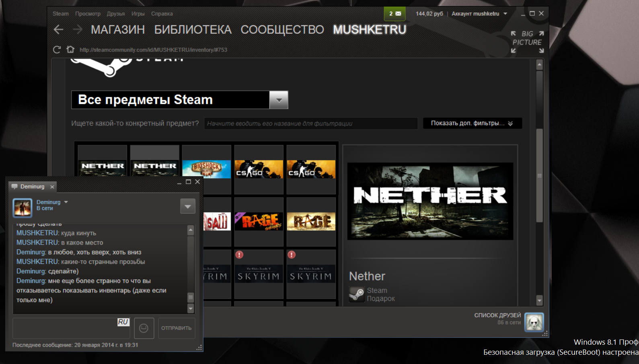Viewport: 639px width, 364px height.
Task: Click the main page scrollbar thumb
Action: [540, 175]
